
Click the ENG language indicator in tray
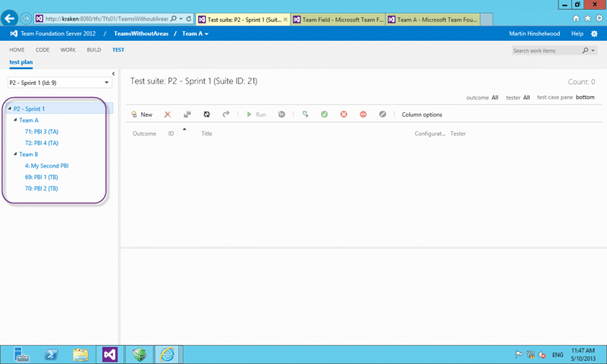pyautogui.click(x=558, y=355)
